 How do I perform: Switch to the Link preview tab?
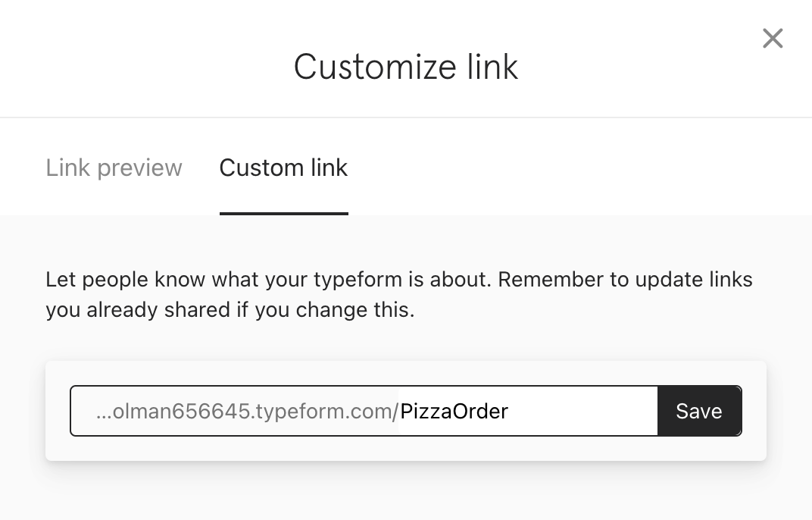[x=114, y=168]
